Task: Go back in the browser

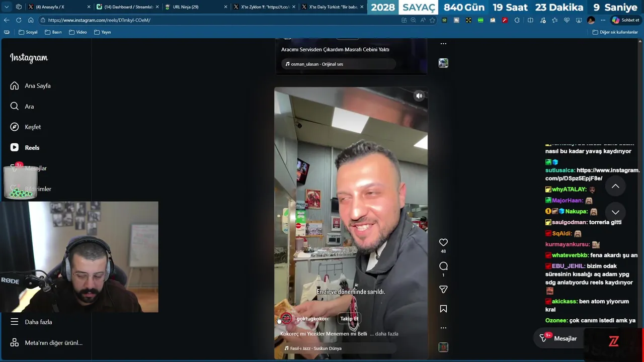Action: point(7,20)
